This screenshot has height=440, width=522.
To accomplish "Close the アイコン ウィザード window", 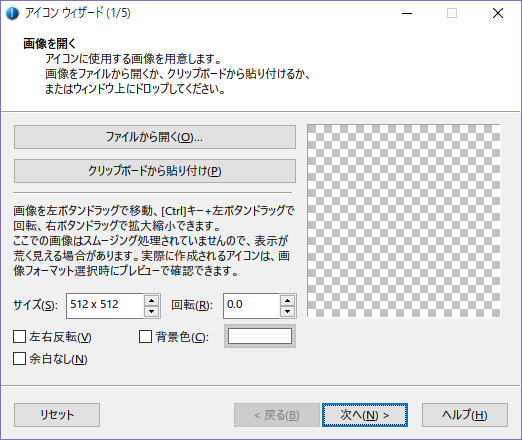I will click(x=498, y=13).
